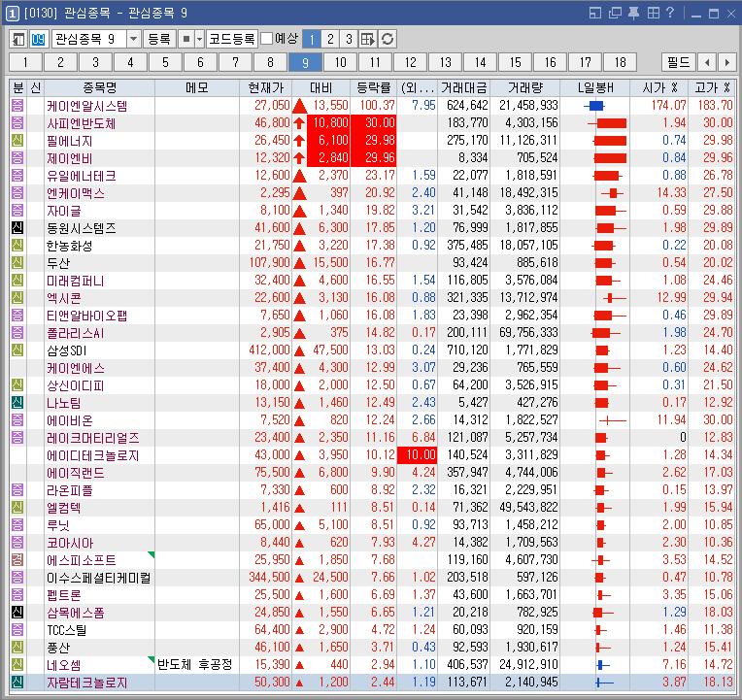This screenshot has height=700, width=742.
Task: Select the 이수스페셜티케미컬 stock name
Action: coord(98,578)
